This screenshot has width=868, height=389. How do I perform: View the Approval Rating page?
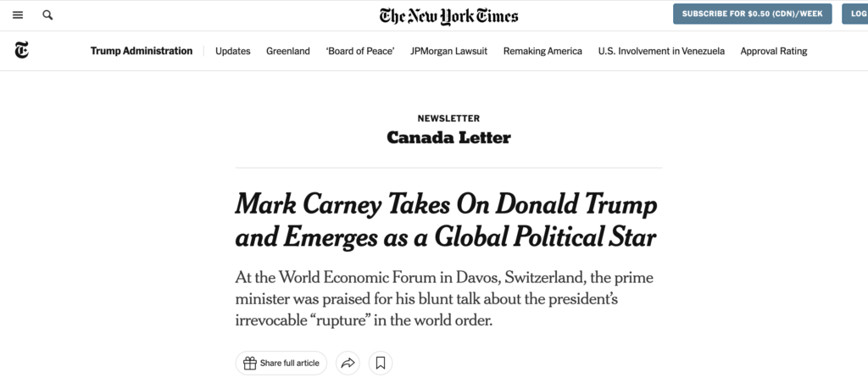coord(774,51)
